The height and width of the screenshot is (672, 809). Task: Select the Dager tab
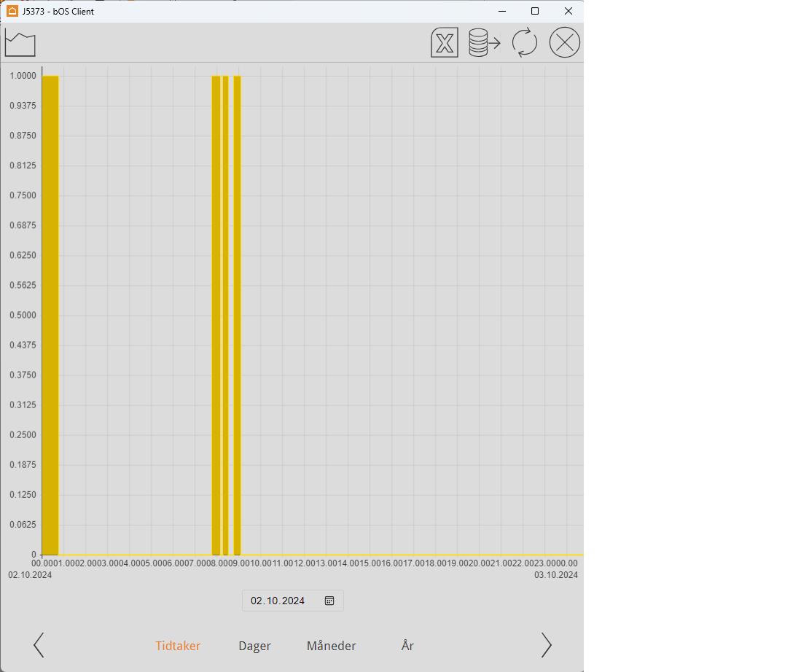click(x=254, y=646)
